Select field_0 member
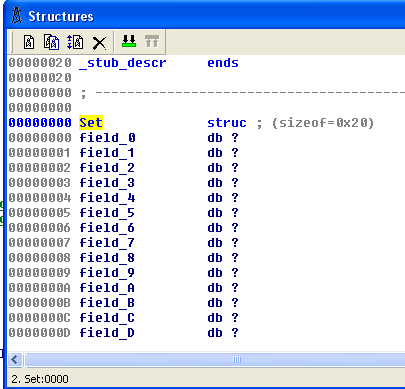The image size is (405, 389). pyautogui.click(x=107, y=138)
